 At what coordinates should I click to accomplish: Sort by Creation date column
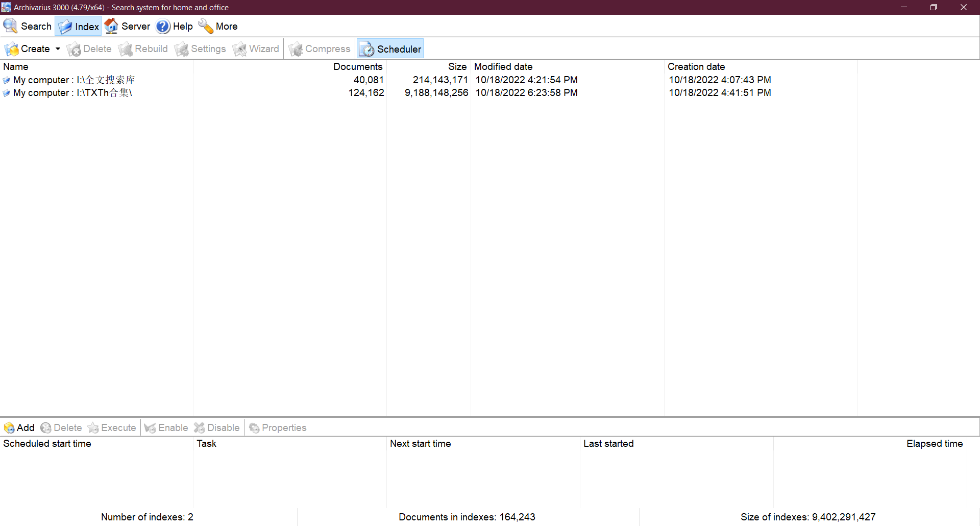point(696,67)
